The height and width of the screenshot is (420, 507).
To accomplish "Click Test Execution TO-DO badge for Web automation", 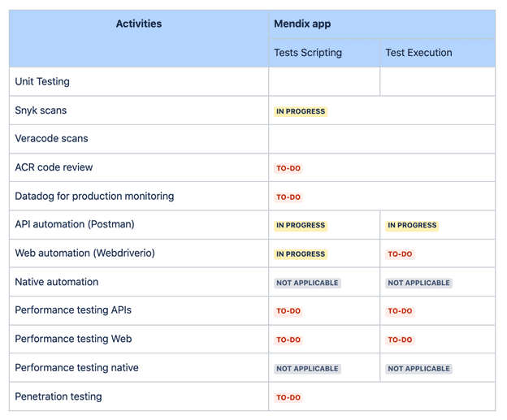I will coord(400,253).
